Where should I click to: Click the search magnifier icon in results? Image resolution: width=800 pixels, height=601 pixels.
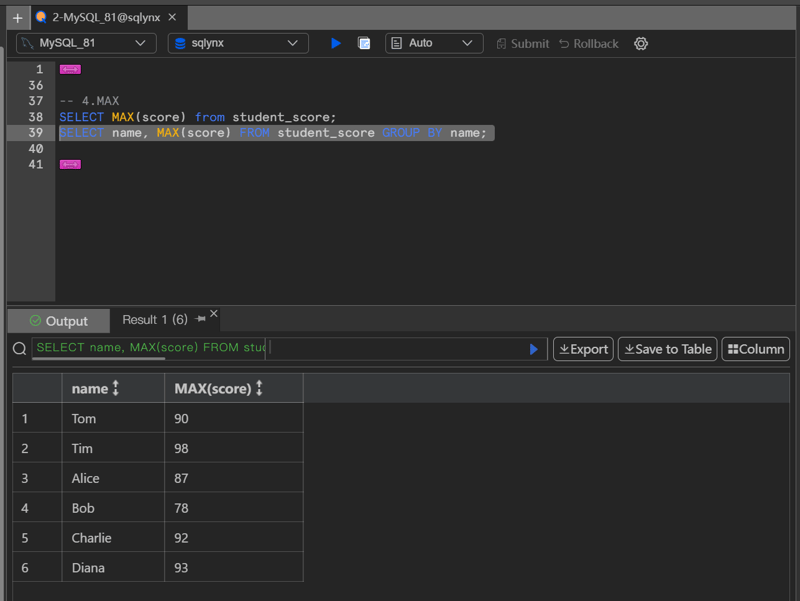pyautogui.click(x=19, y=349)
